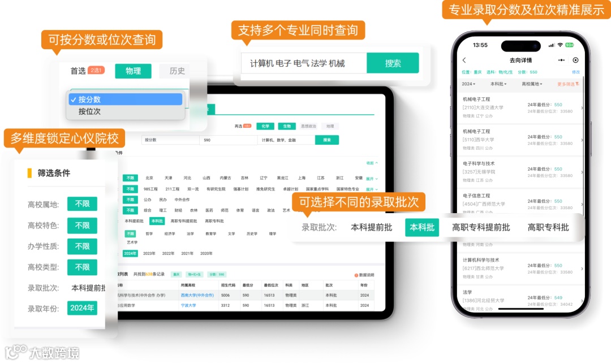Choose the 本科批 batch in the callout
Screen dimensions: 611x364
coord(422,227)
